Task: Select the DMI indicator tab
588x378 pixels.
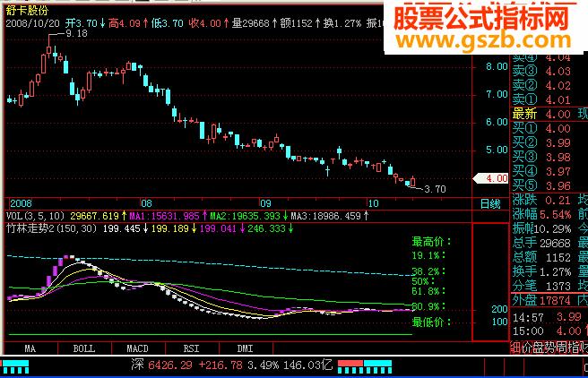Action: [246, 348]
